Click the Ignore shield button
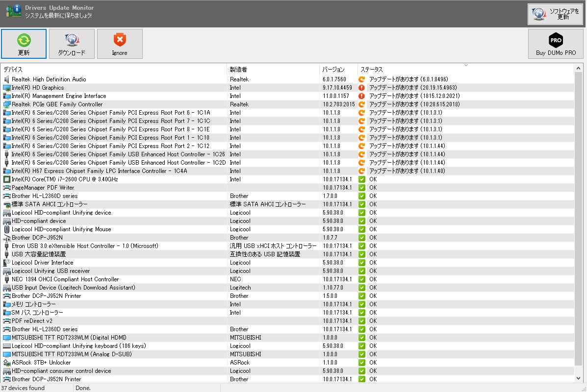This screenshot has height=392, width=587. [x=120, y=44]
